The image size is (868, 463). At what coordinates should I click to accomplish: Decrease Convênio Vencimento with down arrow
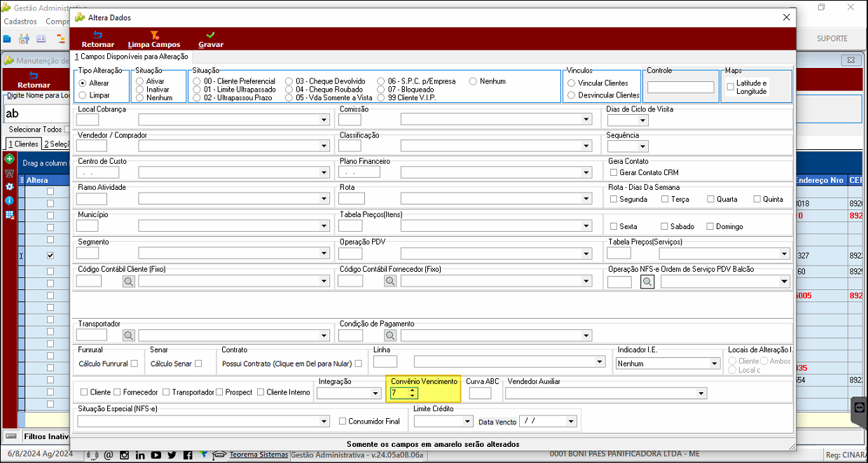(413, 396)
